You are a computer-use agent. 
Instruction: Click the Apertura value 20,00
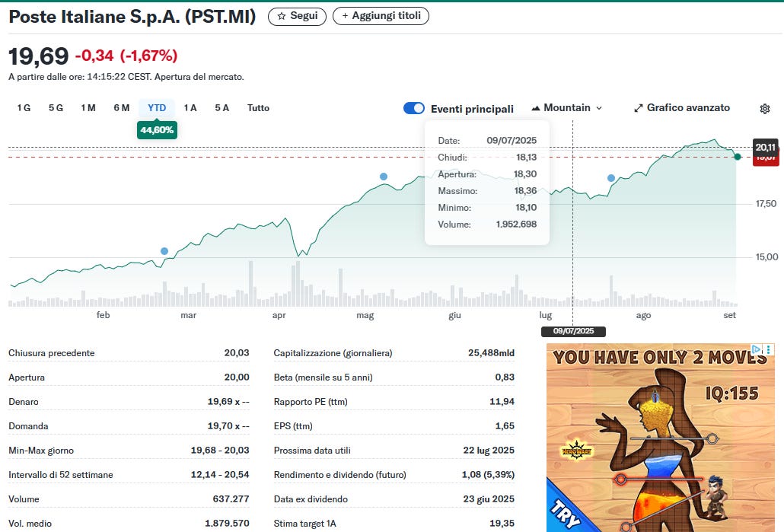point(237,377)
